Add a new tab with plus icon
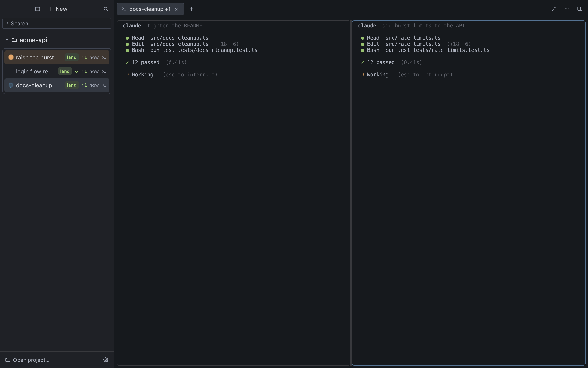588x368 pixels. coord(192,9)
